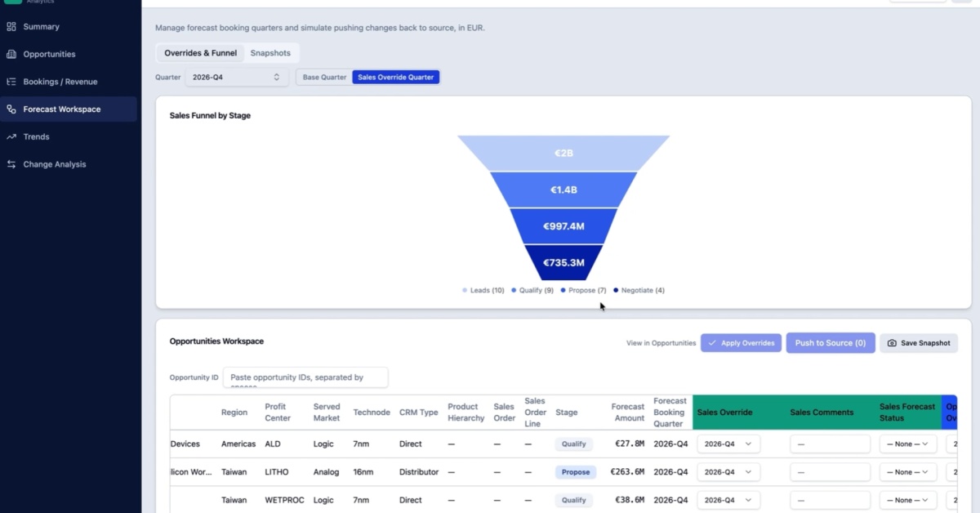The height and width of the screenshot is (513, 980).
Task: Select the Base Quarter toggle option
Action: [324, 77]
